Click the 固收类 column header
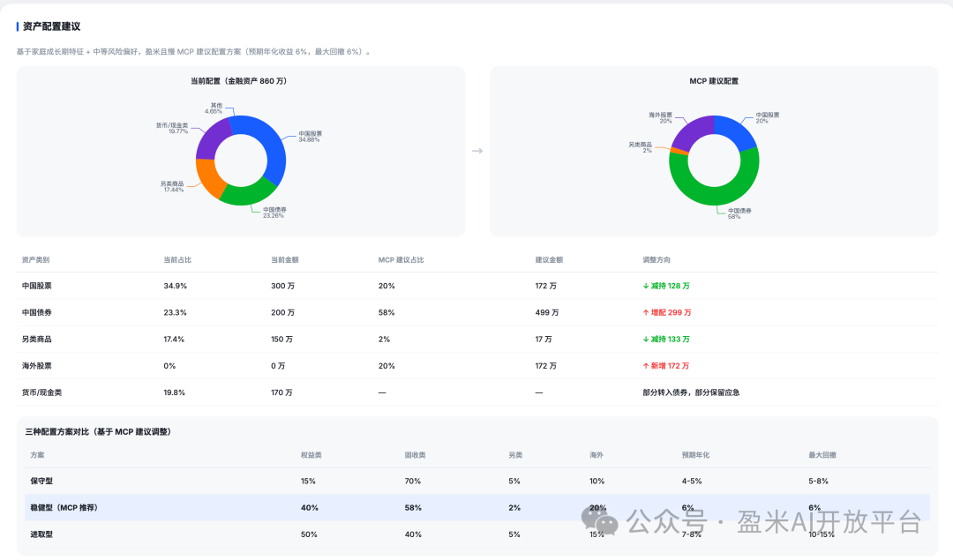 click(415, 455)
